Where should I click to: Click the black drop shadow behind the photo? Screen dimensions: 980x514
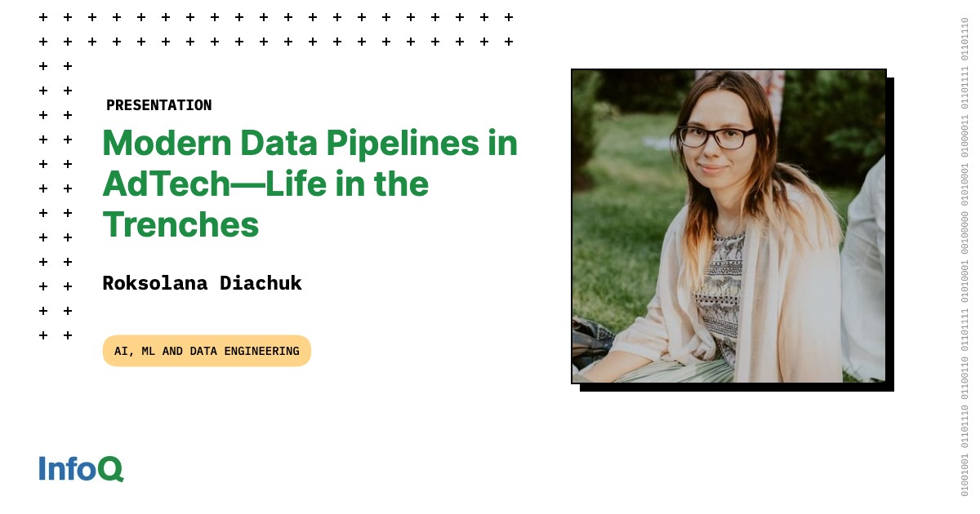coord(890,234)
